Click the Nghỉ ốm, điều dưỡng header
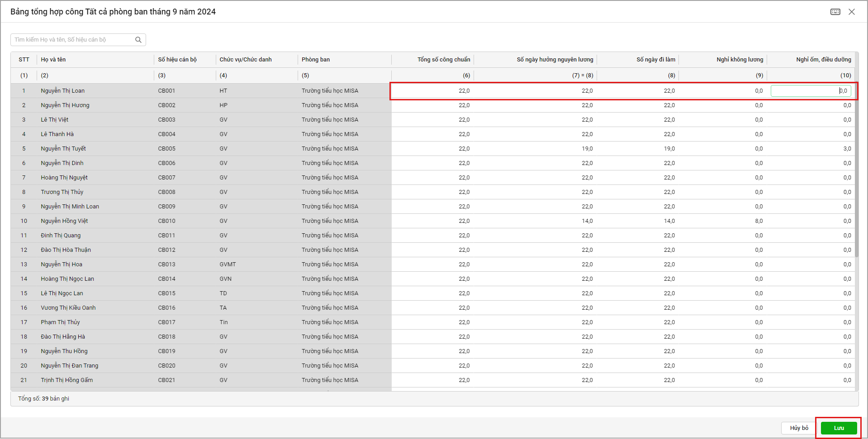Viewport: 868px width, 439px height. 823,60
